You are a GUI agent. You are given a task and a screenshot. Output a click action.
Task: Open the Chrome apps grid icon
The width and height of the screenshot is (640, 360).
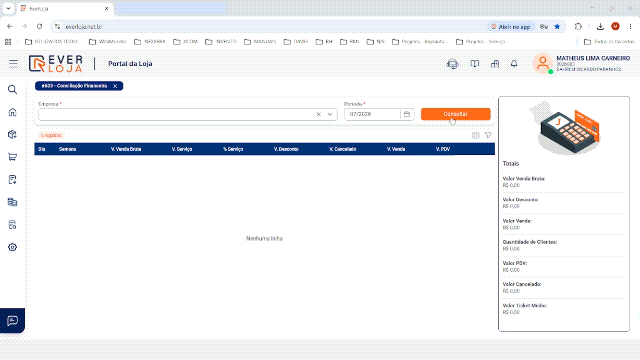pyautogui.click(x=8, y=42)
